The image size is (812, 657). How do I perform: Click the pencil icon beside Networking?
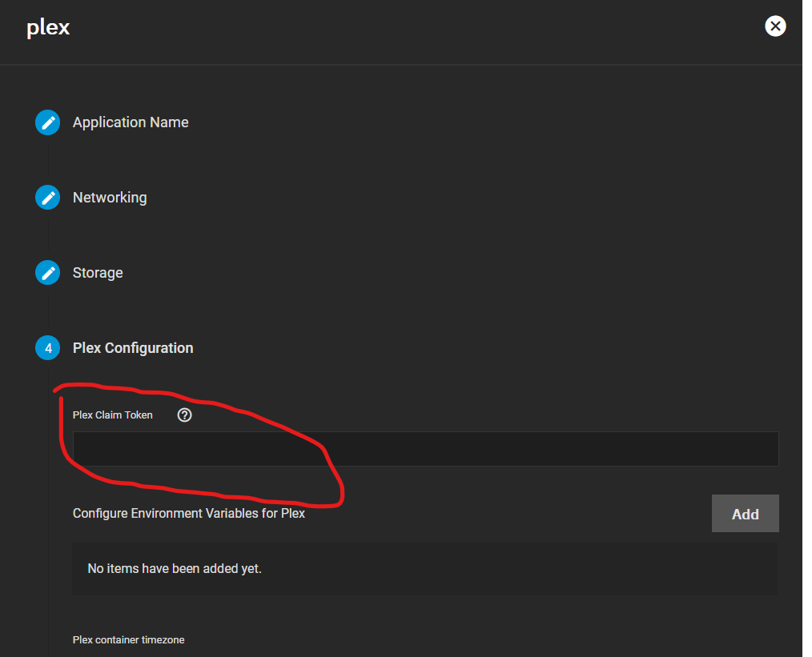tap(47, 198)
